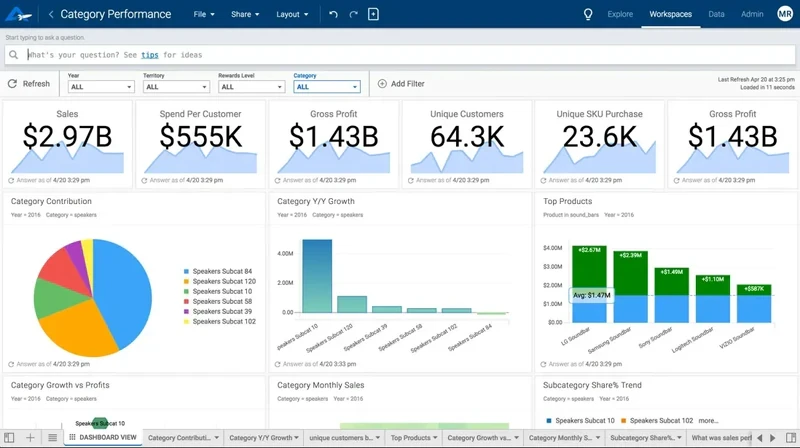Image resolution: width=800 pixels, height=448 pixels.
Task: Open the Share menu
Action: click(x=245, y=15)
